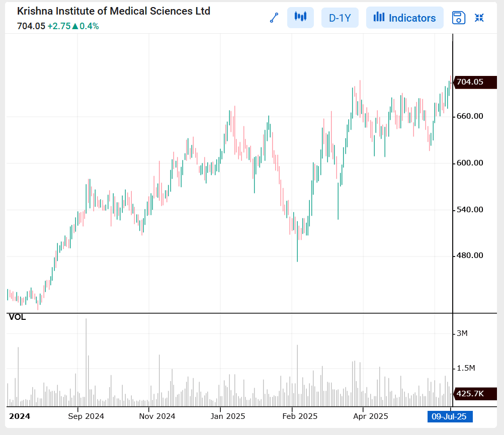Click the 704.05 current price tag
504x435 pixels.
coord(475,82)
